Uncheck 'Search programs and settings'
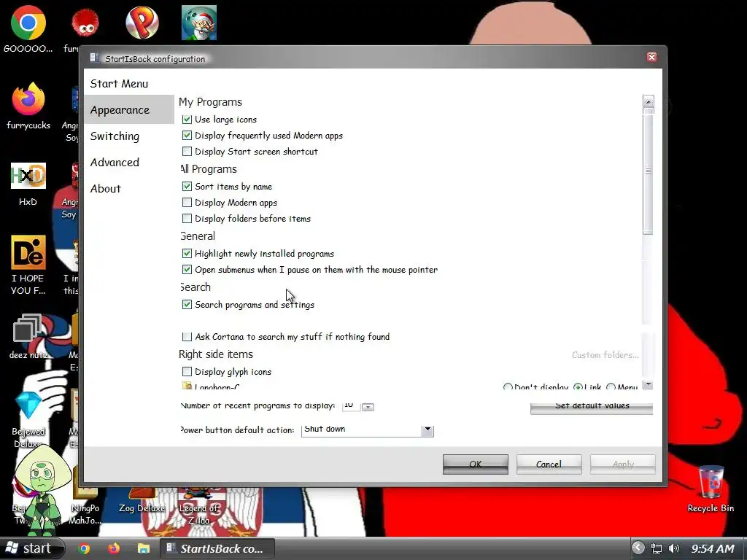This screenshot has width=747, height=560. click(x=187, y=304)
